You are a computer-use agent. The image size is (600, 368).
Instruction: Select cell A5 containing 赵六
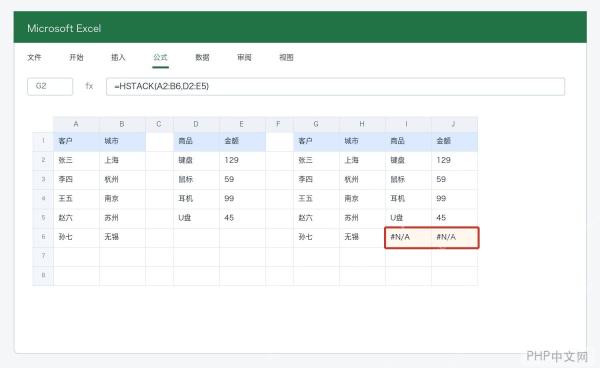(76, 218)
